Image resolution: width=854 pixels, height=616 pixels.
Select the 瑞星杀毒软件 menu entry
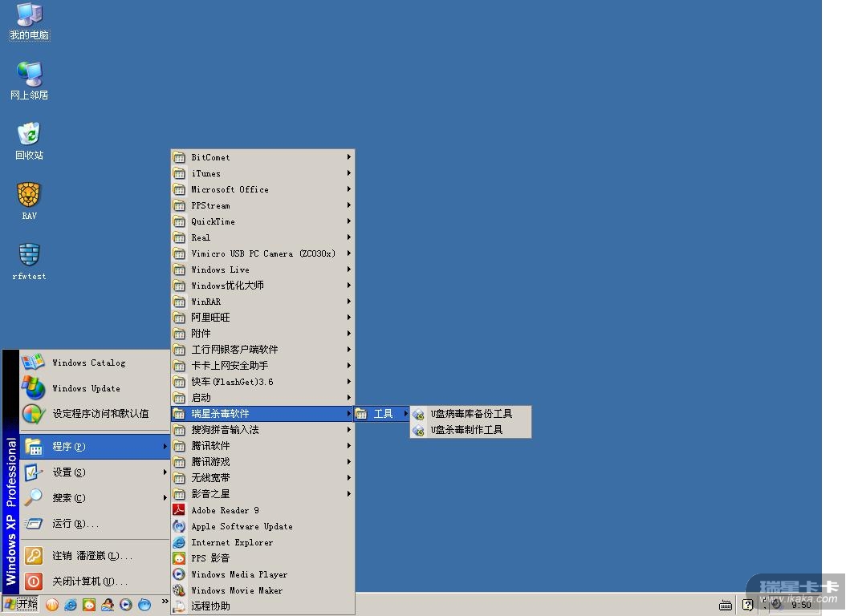point(263,414)
